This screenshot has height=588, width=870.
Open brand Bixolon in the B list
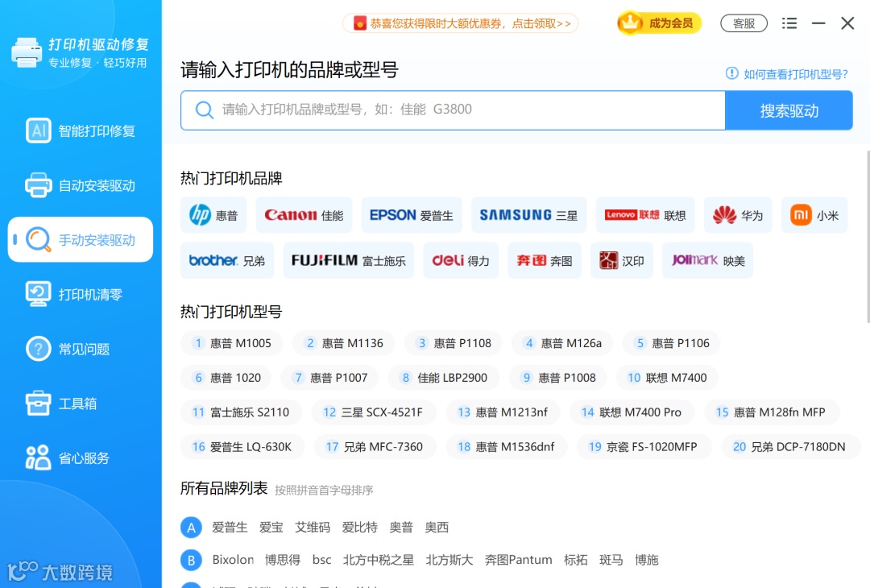[233, 560]
